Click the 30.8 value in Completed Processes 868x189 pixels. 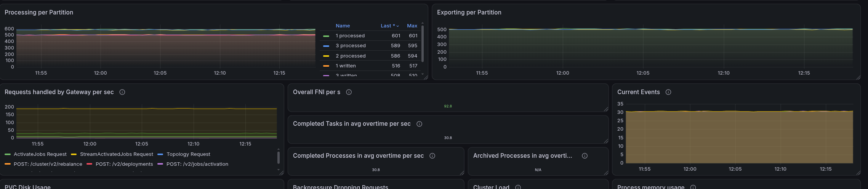(x=376, y=170)
